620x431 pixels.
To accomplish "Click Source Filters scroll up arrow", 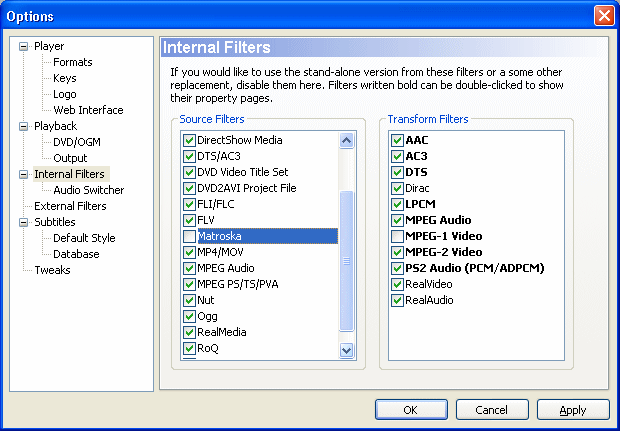I will pyautogui.click(x=346, y=141).
